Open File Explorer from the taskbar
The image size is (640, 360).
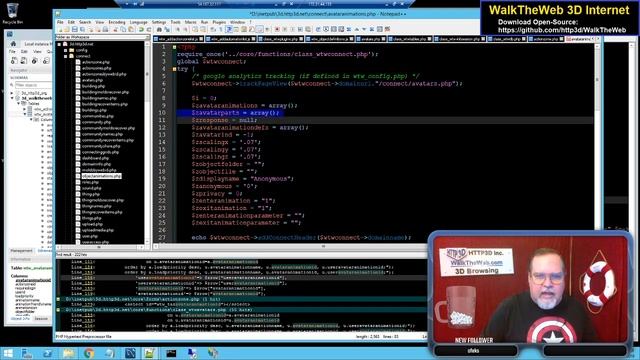[x=69, y=353]
